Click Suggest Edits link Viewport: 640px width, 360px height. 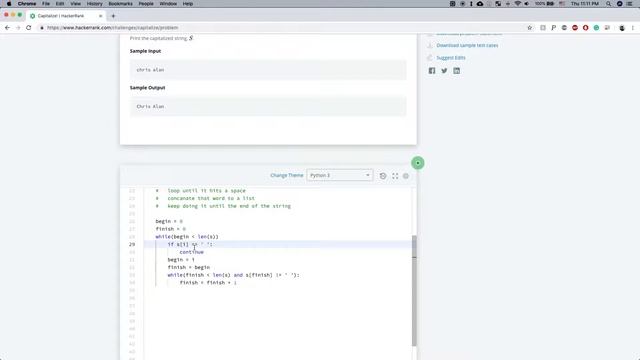pyautogui.click(x=451, y=58)
